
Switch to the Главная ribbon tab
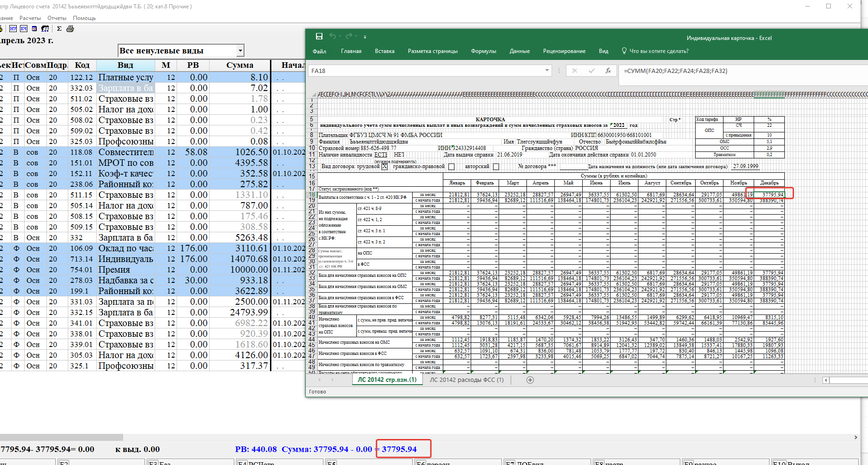click(351, 51)
